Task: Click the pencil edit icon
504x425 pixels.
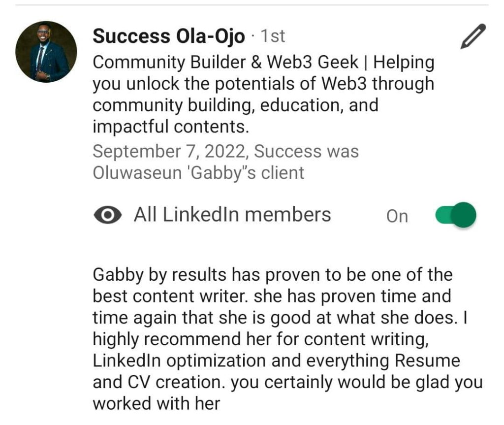Action: (x=473, y=36)
